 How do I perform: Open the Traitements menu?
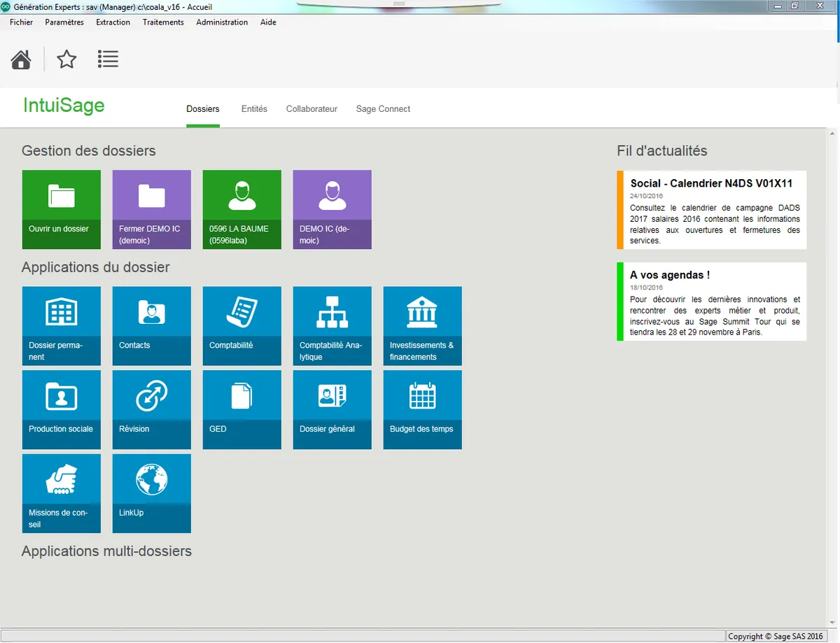163,22
